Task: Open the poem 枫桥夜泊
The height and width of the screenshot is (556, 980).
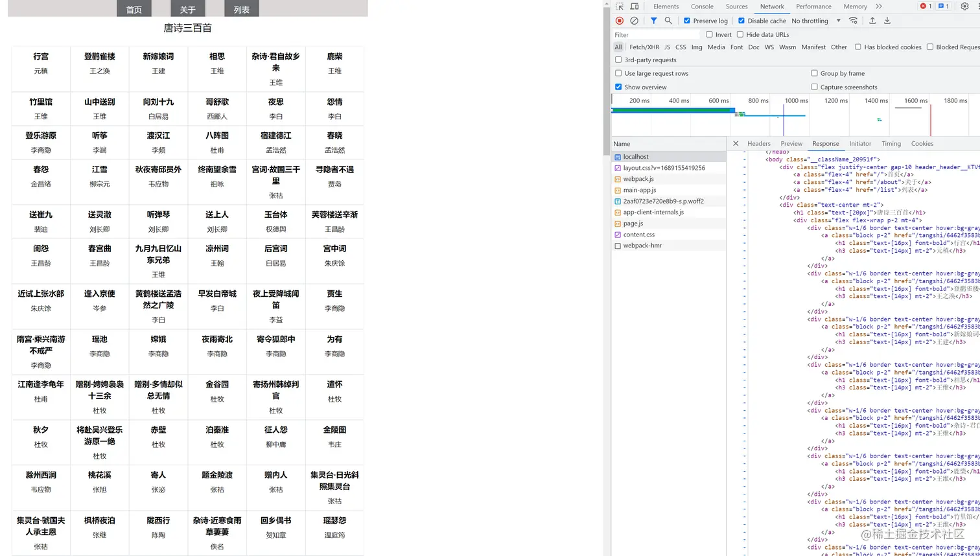Action: [100, 520]
